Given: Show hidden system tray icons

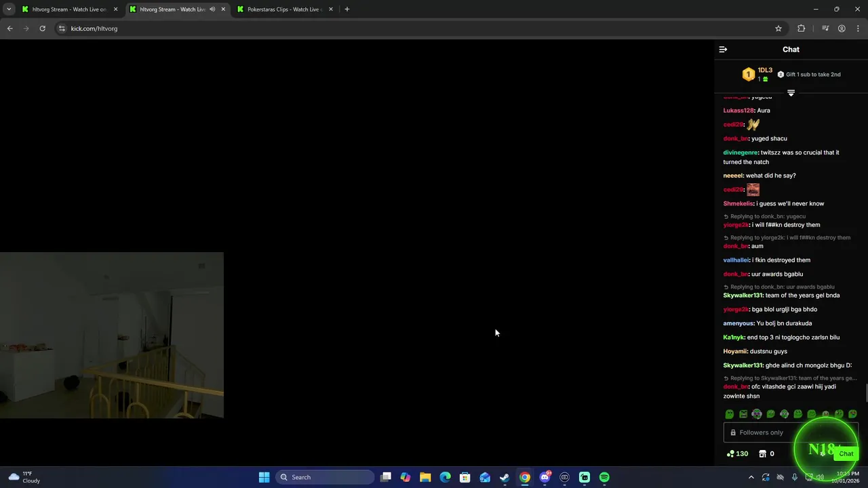Looking at the screenshot, I should (x=751, y=477).
